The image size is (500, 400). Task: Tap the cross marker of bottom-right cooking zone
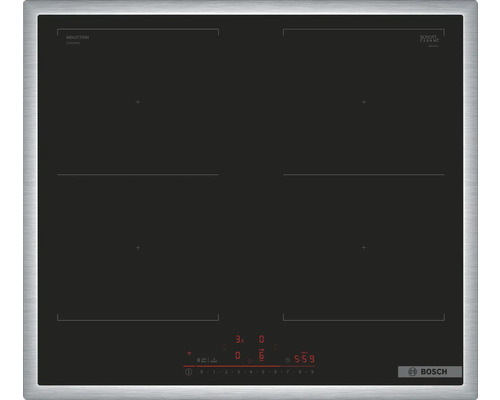[364, 248]
